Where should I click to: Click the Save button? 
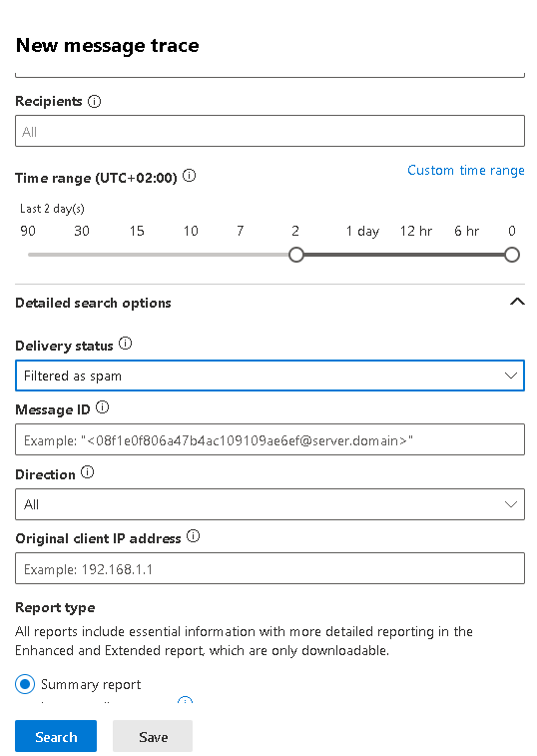coord(153,736)
